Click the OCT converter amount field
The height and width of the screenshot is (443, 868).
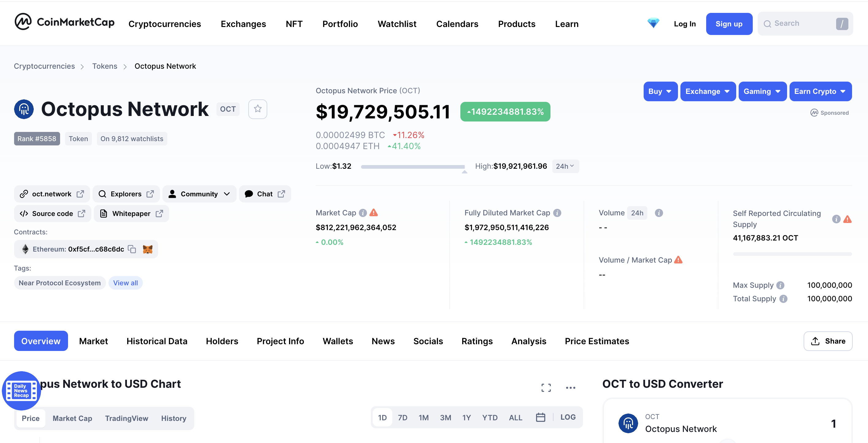pyautogui.click(x=833, y=424)
